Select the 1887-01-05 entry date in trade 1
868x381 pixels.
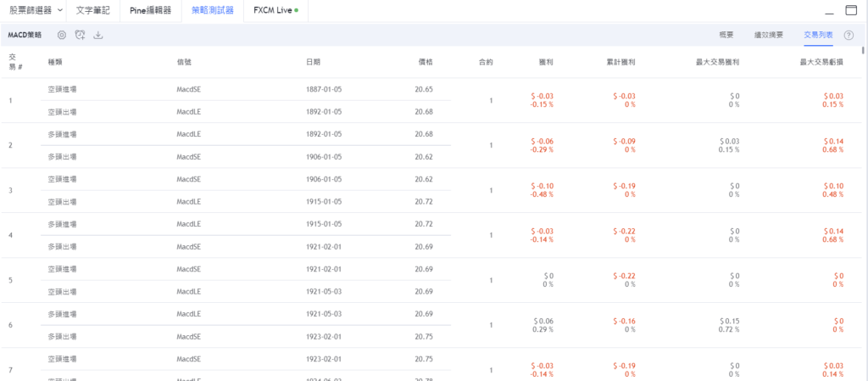pyautogui.click(x=324, y=89)
